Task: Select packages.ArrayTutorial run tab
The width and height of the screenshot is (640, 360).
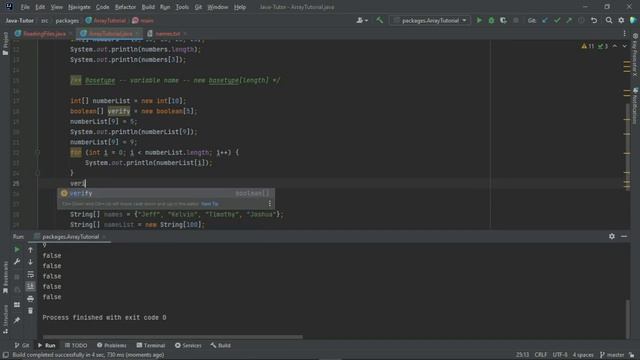Action: pyautogui.click(x=70, y=236)
